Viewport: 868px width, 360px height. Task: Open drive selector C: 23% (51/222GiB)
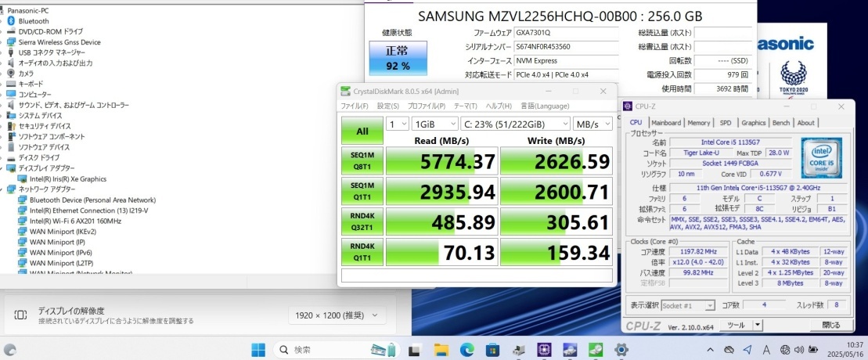[x=515, y=124]
